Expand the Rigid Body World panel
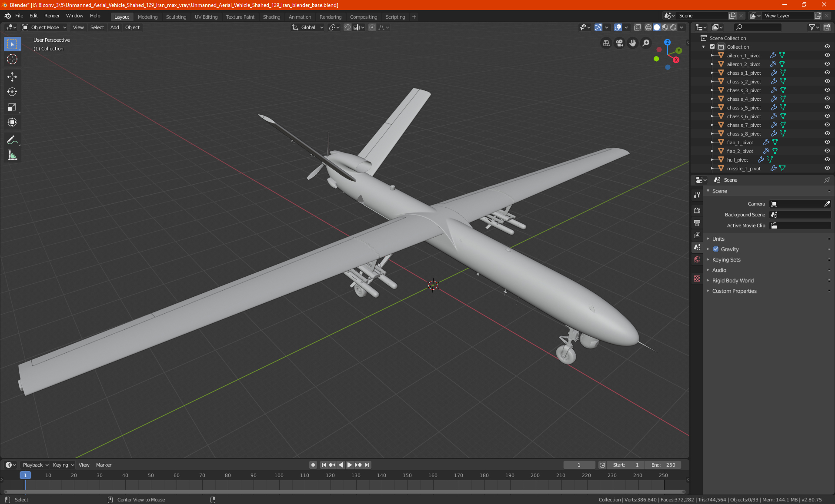The height and width of the screenshot is (504, 835). click(x=733, y=280)
